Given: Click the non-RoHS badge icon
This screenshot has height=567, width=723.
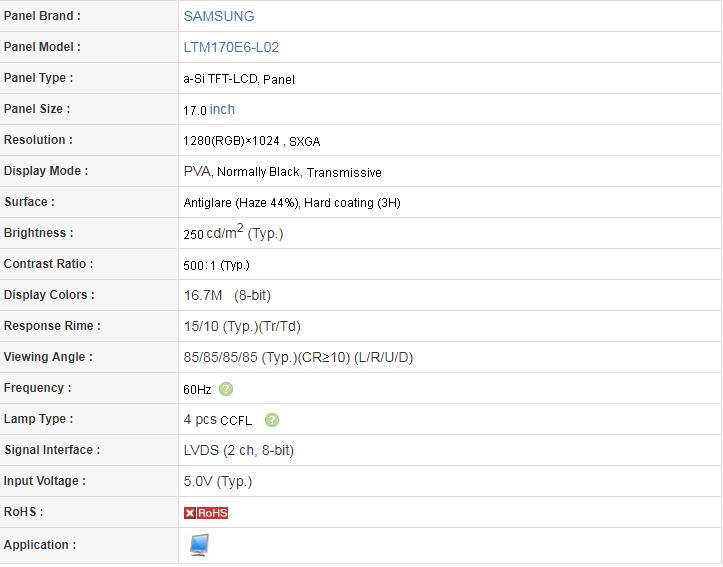Looking at the screenshot, I should [x=206, y=513].
